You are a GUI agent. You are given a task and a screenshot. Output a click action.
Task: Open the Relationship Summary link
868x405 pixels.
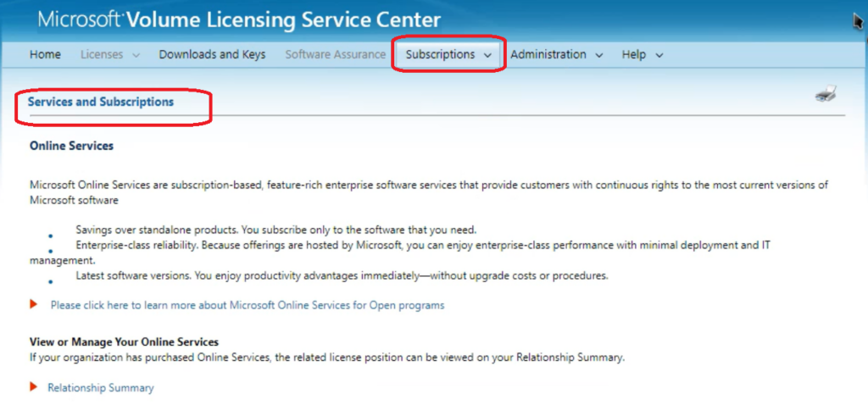coord(101,388)
